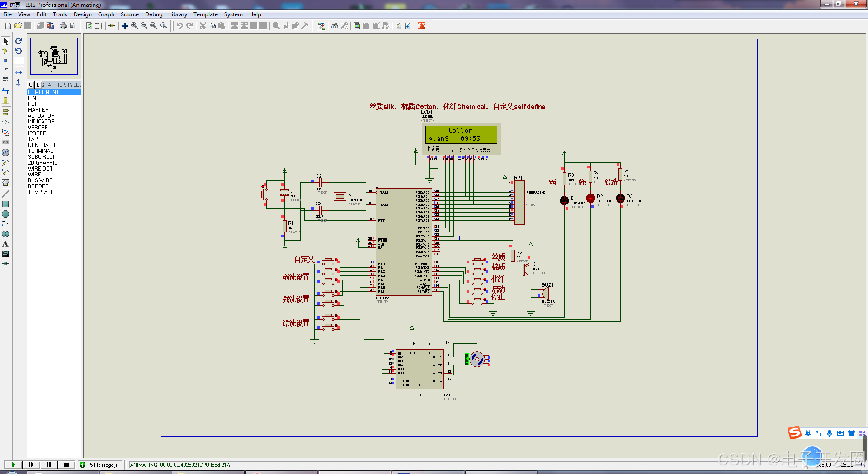The height and width of the screenshot is (474, 868).
Task: Select the Component Mode tool
Action: pos(5,51)
